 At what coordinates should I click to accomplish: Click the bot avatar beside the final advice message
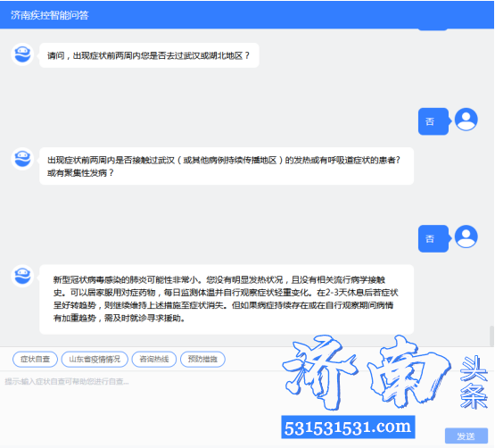[x=22, y=276]
